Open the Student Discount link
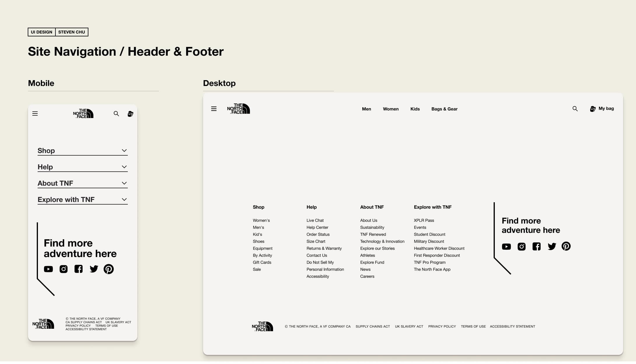636x364 pixels. coord(429,235)
